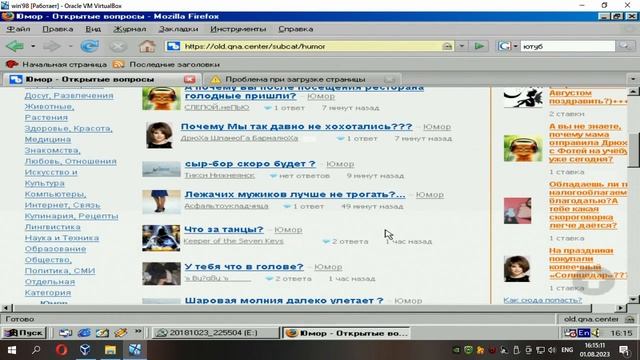Open the Общество, Политика, СМИ category
This screenshot has height=360, width=640.
(60, 265)
